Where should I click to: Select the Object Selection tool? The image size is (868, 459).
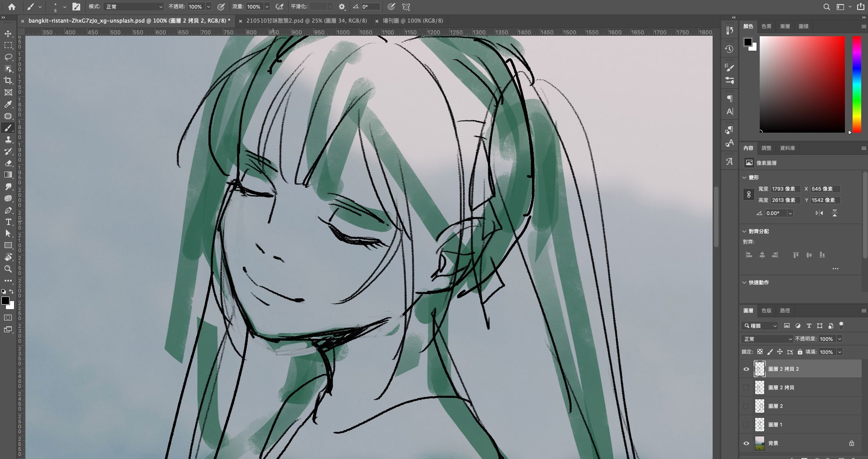tap(8, 69)
